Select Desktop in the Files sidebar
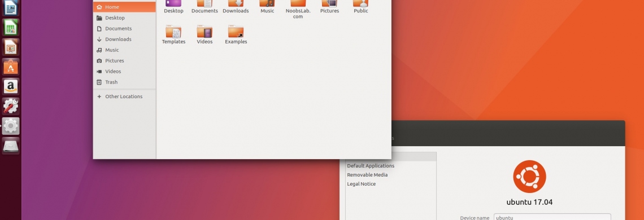This screenshot has height=220, width=644. click(124, 17)
